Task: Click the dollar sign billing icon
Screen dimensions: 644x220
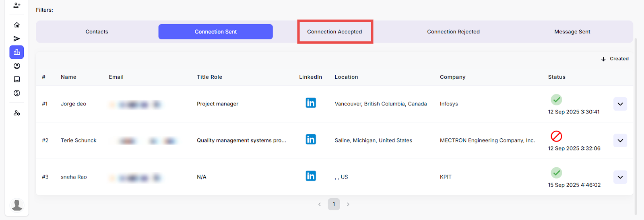Action: click(17, 93)
